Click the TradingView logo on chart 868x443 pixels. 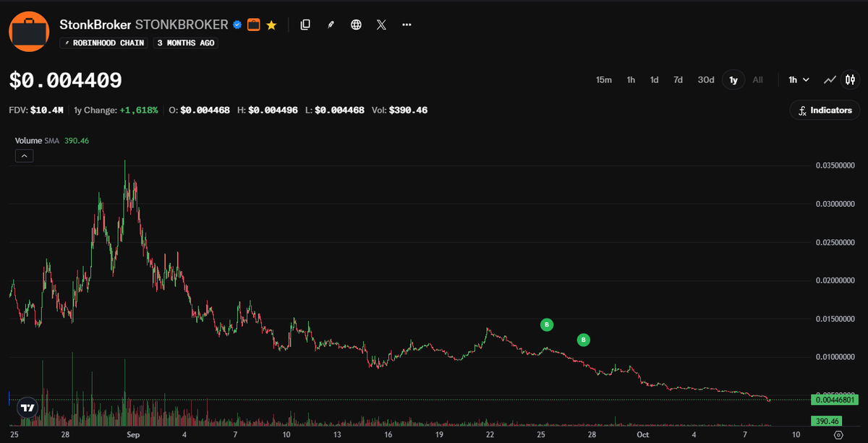27,408
